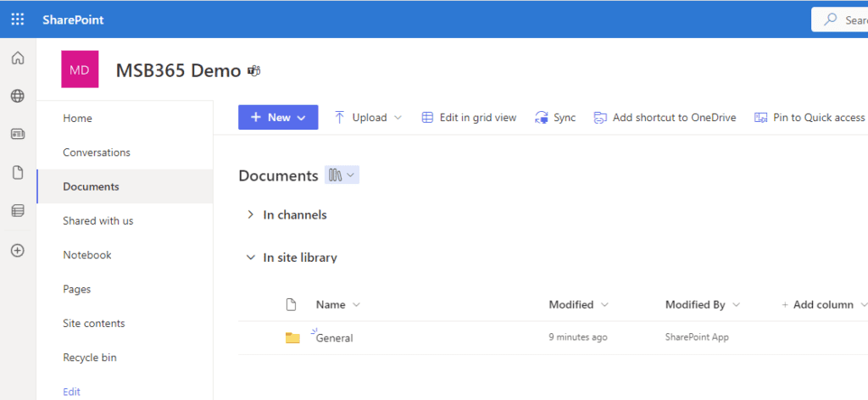
Task: Click the Add shortcut to OneDrive label
Action: (674, 117)
